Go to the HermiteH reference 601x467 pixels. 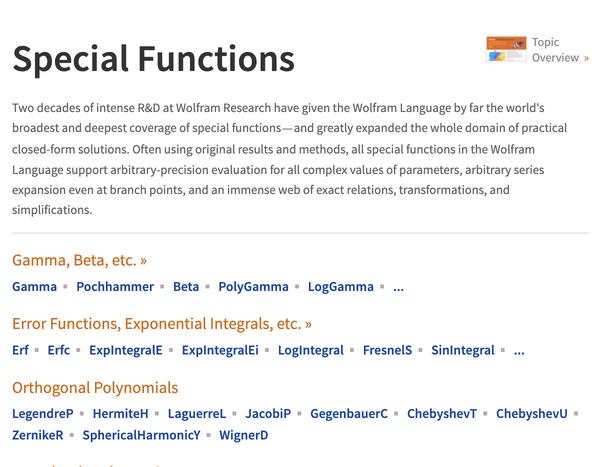120,414
